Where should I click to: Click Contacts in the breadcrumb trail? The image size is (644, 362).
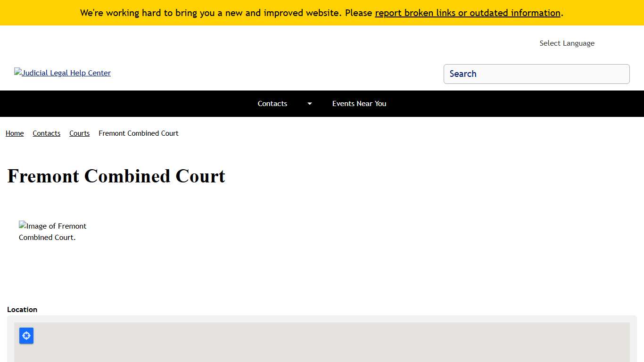(x=46, y=133)
